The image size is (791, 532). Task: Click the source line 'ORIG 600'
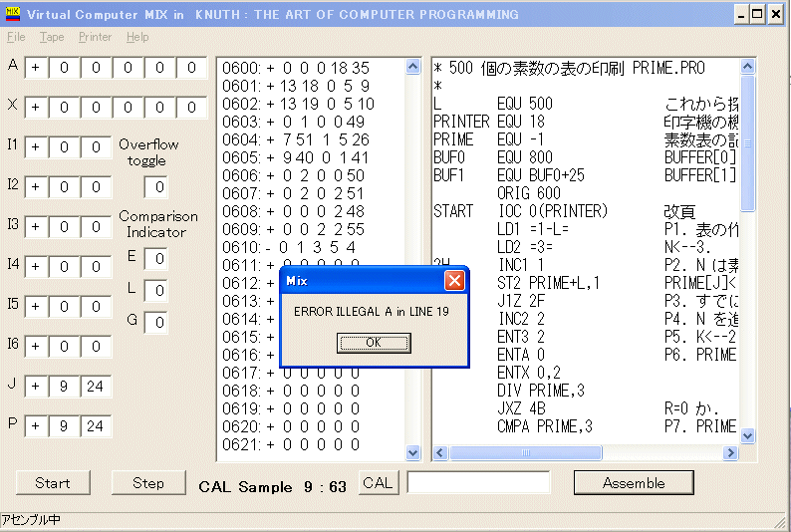529,193
